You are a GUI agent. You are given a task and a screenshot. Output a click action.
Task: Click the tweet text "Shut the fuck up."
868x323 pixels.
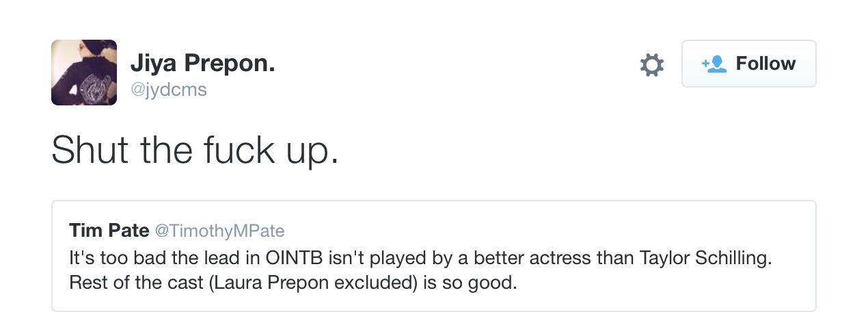tap(195, 149)
